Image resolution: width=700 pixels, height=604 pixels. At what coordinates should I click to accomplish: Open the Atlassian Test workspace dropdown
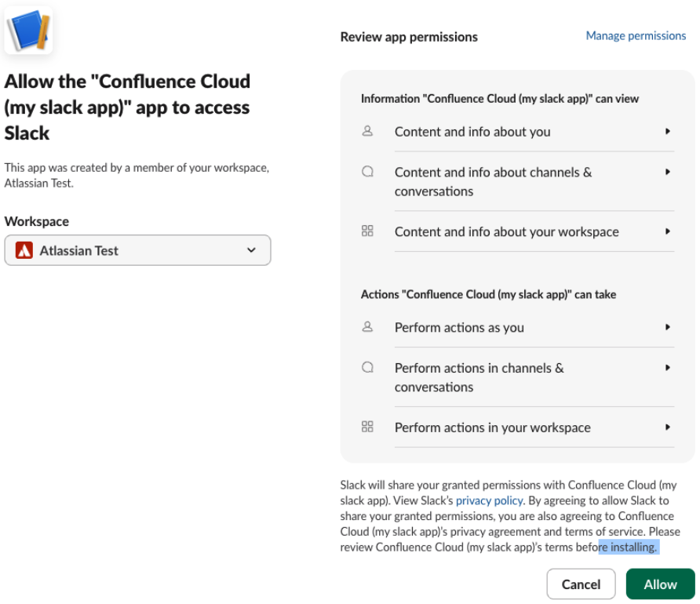tap(137, 250)
